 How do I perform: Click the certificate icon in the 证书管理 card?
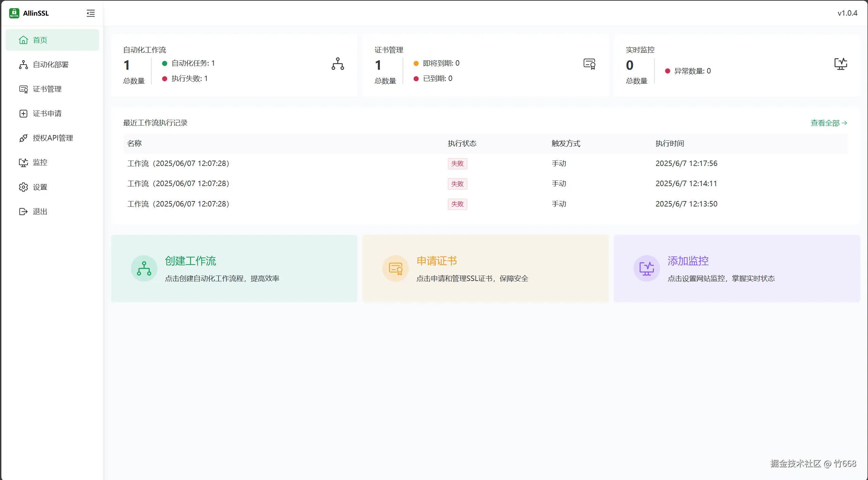tap(589, 64)
